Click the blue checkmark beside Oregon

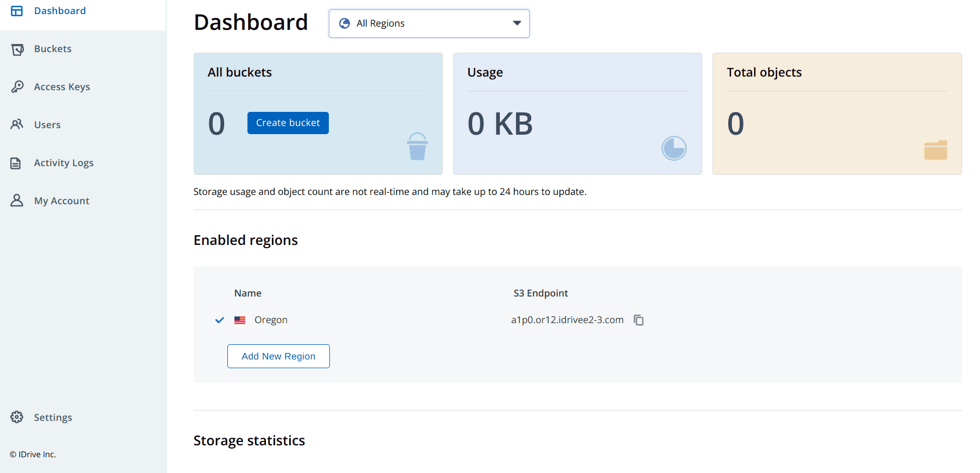pos(220,320)
